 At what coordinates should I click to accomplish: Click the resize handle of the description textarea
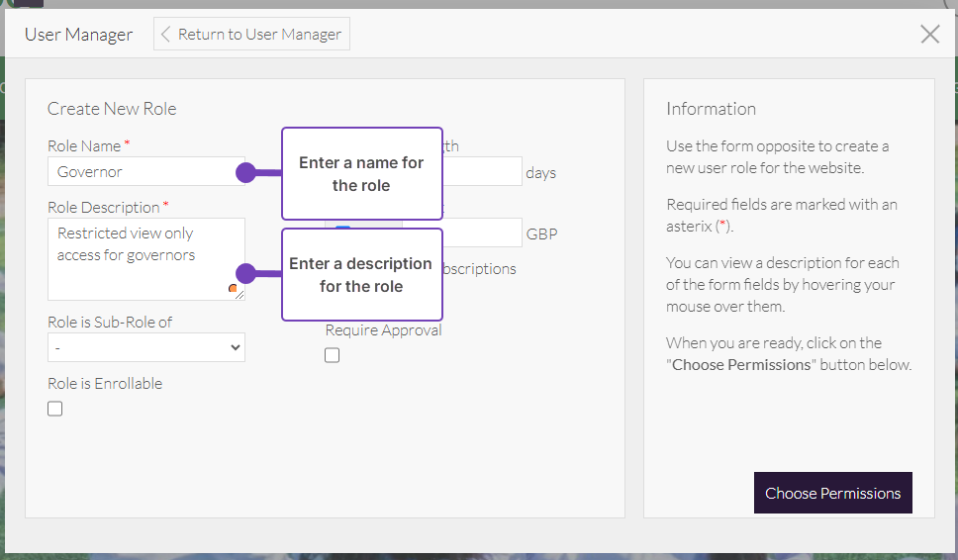tap(239, 295)
